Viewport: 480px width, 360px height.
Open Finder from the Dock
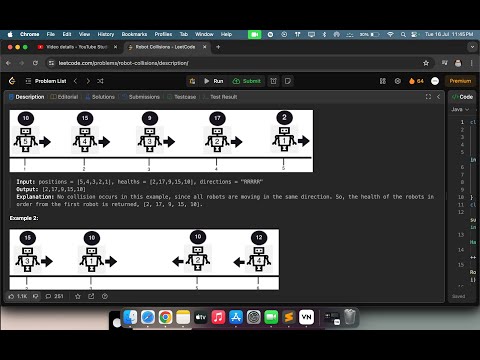click(130, 317)
